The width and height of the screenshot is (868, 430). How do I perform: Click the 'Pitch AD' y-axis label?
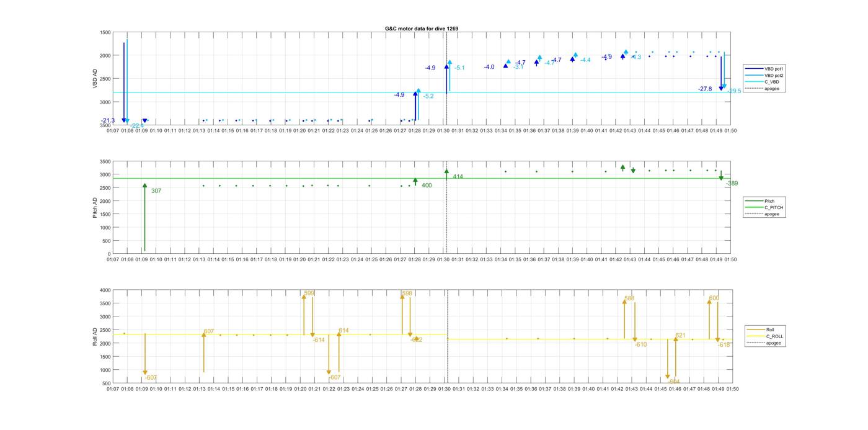click(x=95, y=207)
